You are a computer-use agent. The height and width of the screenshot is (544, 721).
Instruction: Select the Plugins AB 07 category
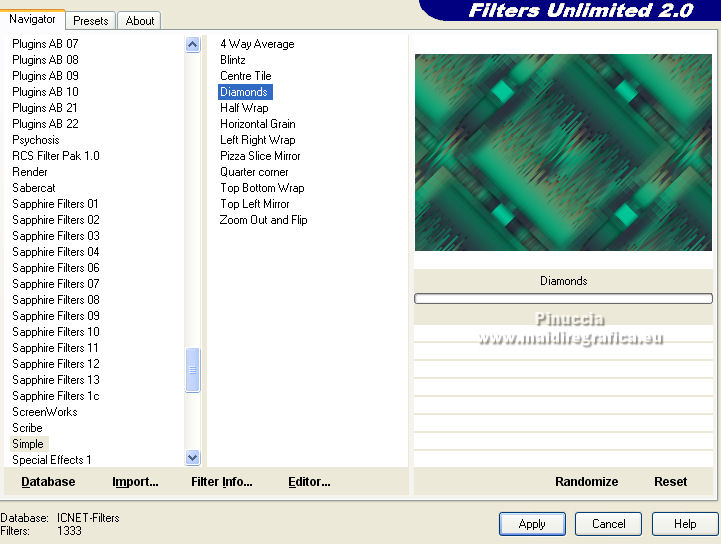tap(45, 44)
